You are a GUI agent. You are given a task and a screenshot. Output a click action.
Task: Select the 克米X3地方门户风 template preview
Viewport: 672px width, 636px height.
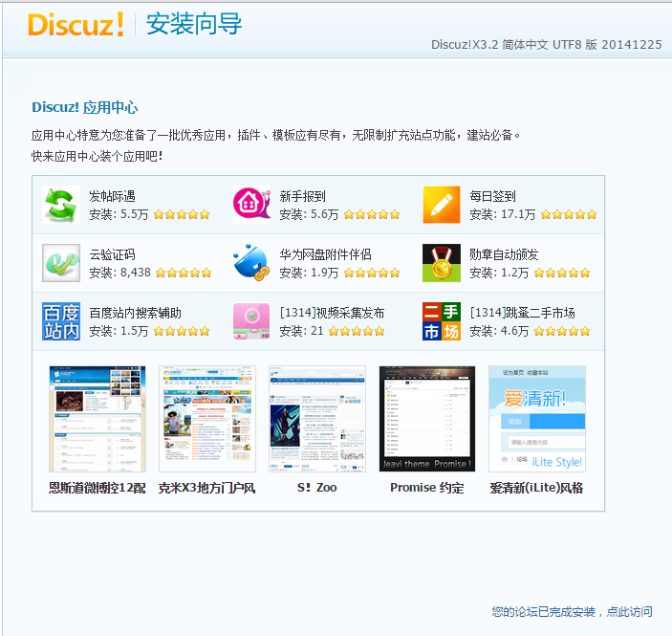pos(207,419)
